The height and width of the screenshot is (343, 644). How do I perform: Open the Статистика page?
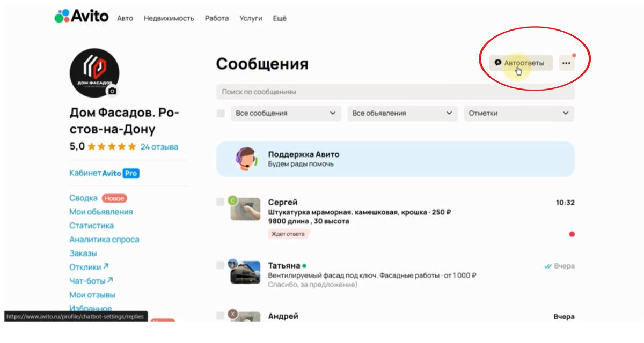point(92,226)
